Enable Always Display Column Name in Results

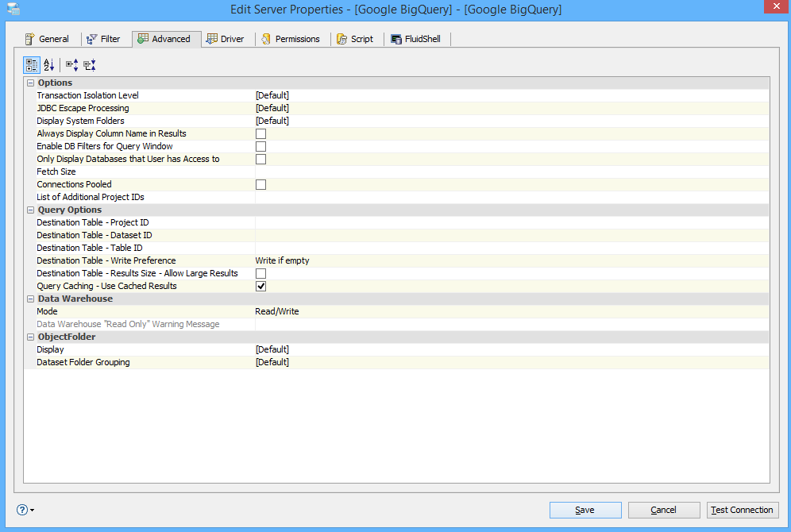pyautogui.click(x=260, y=133)
